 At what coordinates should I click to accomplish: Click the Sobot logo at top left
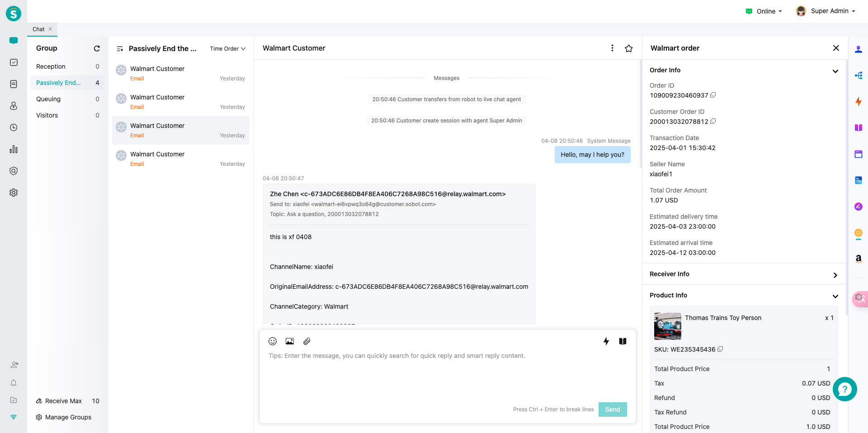pos(14,14)
